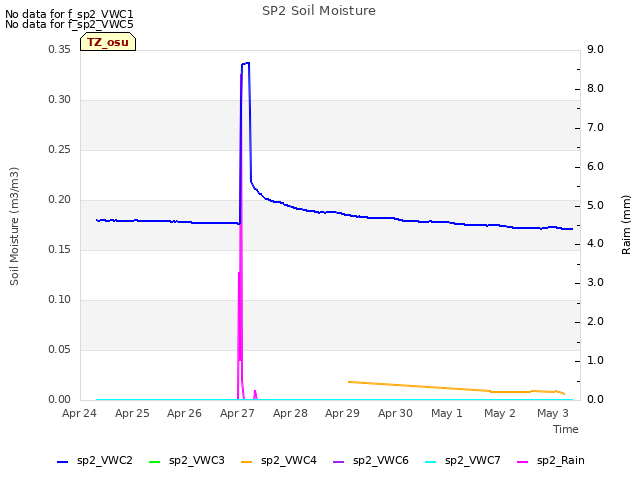Click the blue VWC2 peak on Apr 27
640x480 pixels.
[x=246, y=63]
